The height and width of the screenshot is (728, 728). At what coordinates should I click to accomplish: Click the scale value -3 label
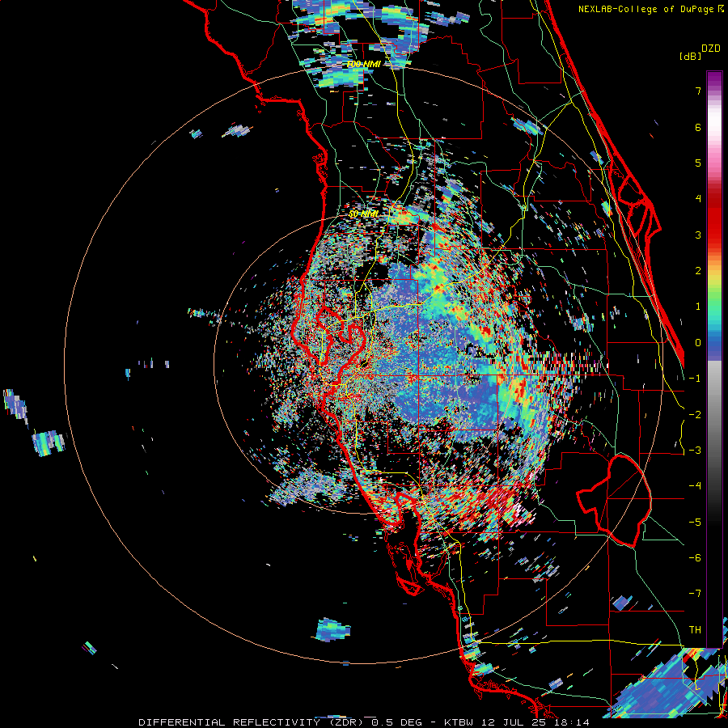click(695, 451)
